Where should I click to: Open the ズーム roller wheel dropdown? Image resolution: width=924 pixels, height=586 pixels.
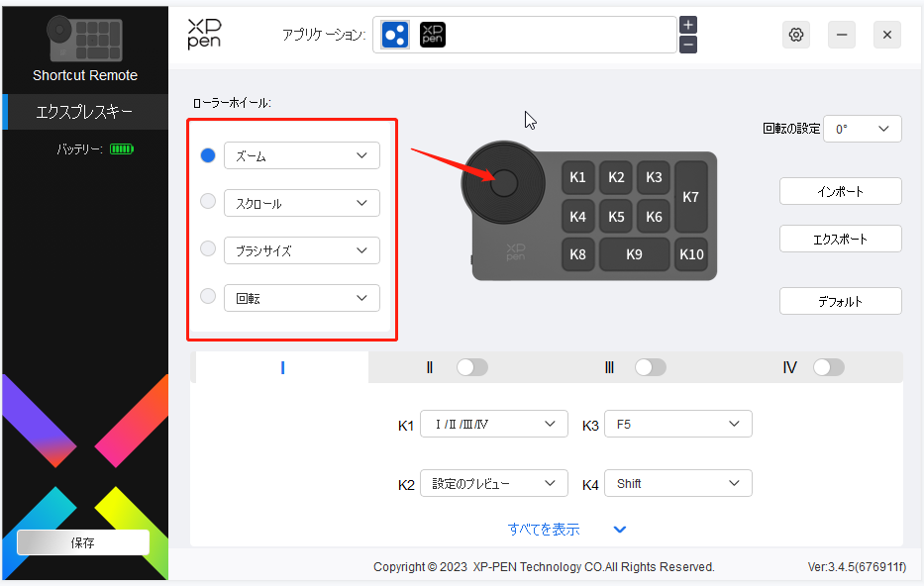point(301,155)
